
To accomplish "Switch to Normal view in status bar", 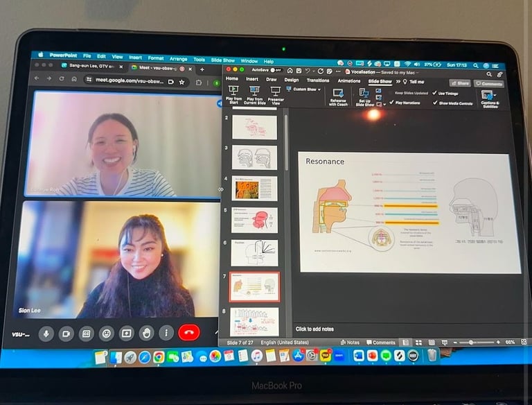I will (x=405, y=343).
